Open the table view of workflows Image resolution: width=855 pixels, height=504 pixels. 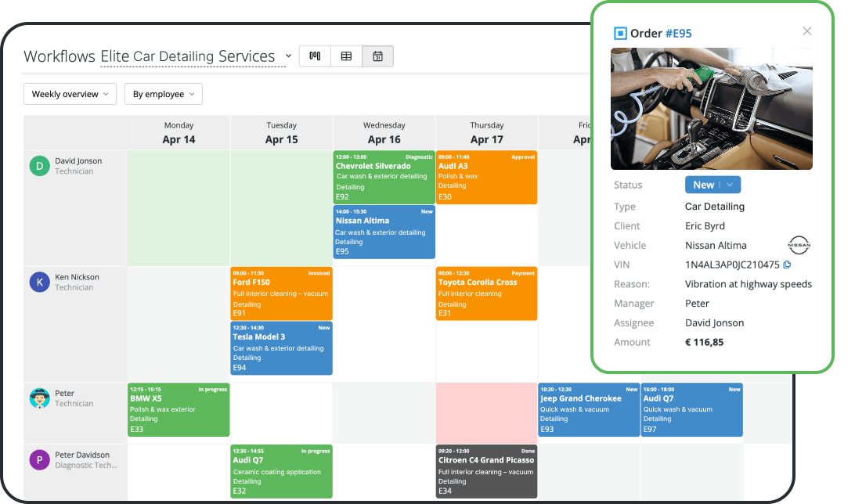tap(345, 56)
